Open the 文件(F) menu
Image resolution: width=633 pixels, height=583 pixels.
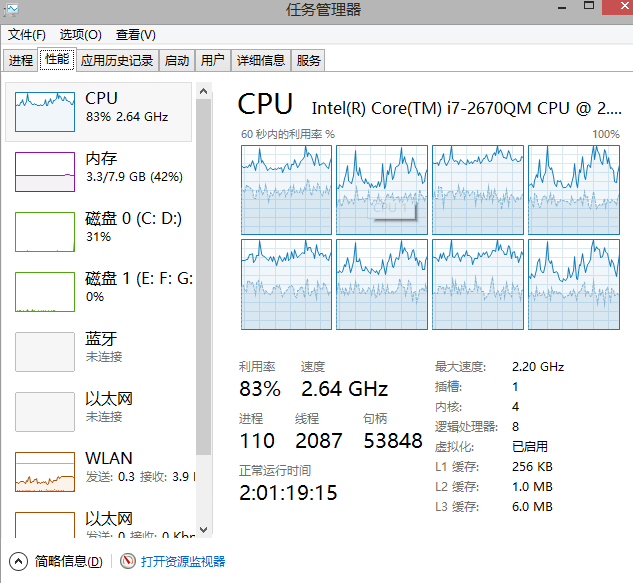point(27,35)
